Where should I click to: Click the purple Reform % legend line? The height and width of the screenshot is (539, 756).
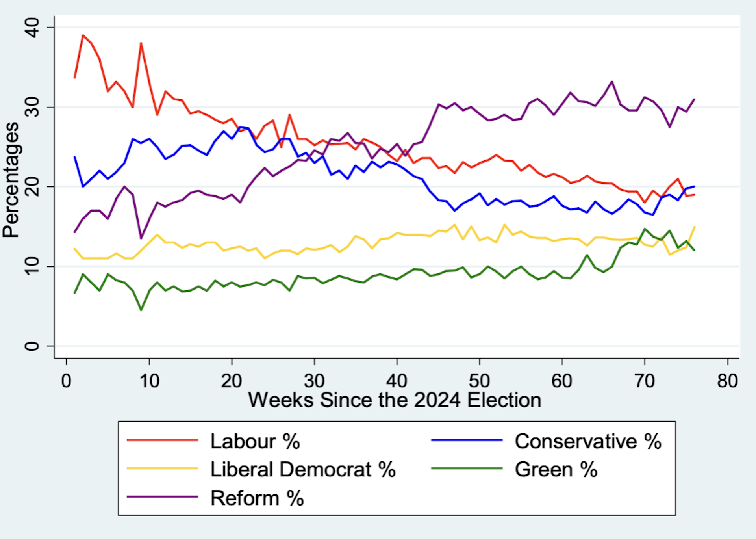coord(162,497)
